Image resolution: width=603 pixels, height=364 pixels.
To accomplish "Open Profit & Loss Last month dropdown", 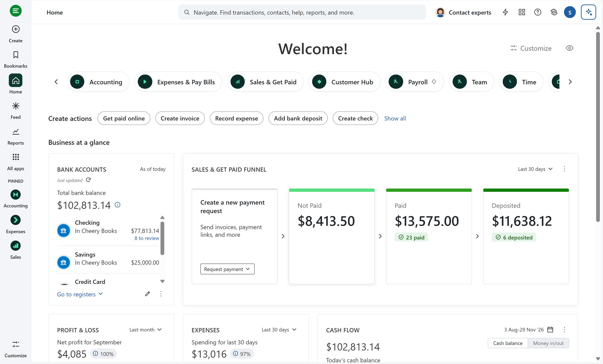I will (x=146, y=330).
